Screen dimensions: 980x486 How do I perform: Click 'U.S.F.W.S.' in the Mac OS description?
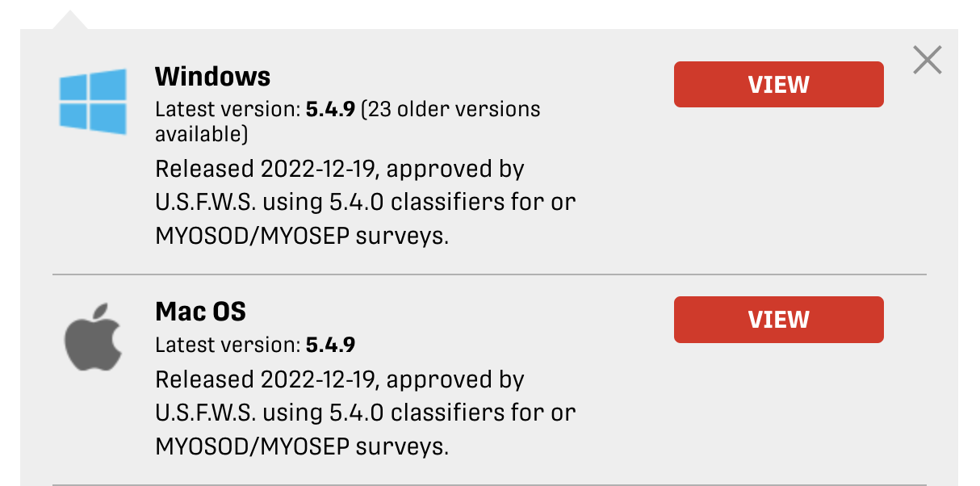206,413
